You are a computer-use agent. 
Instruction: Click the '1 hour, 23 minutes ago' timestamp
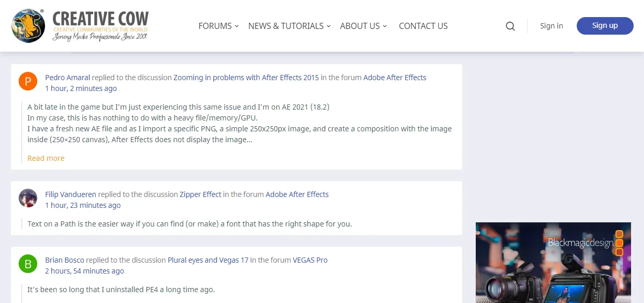pos(83,205)
